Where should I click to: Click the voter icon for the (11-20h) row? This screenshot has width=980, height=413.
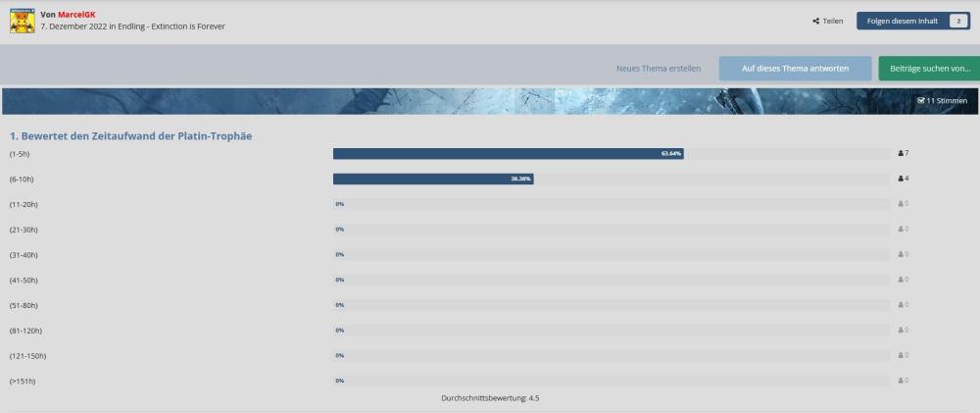(901, 204)
